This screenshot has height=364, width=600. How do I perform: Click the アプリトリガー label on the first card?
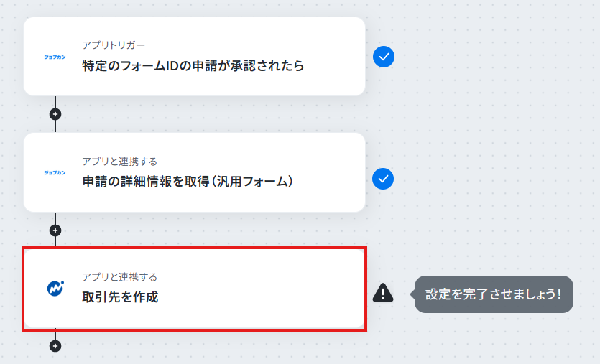coord(114,45)
